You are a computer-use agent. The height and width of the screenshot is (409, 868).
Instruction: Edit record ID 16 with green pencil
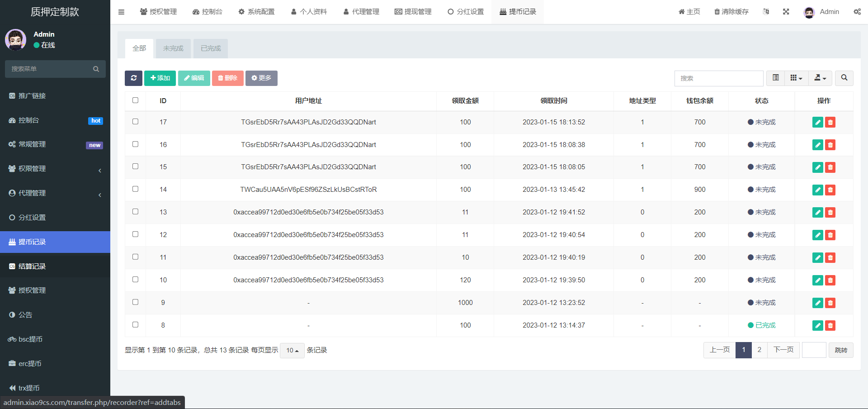coord(818,145)
